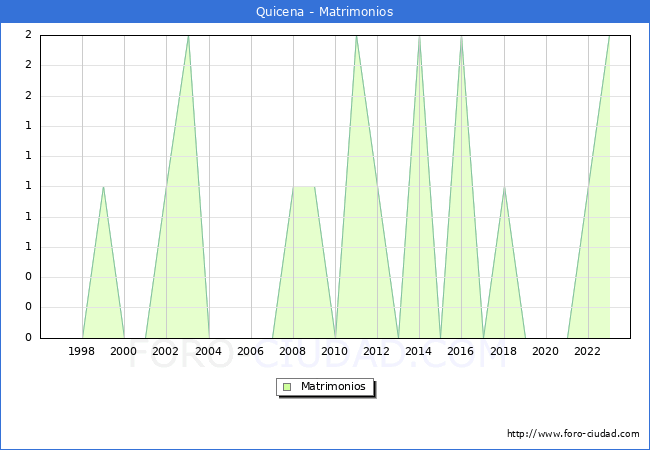The image size is (650, 450).
Task: Select the 2014 x-axis label
Action: tap(419, 351)
